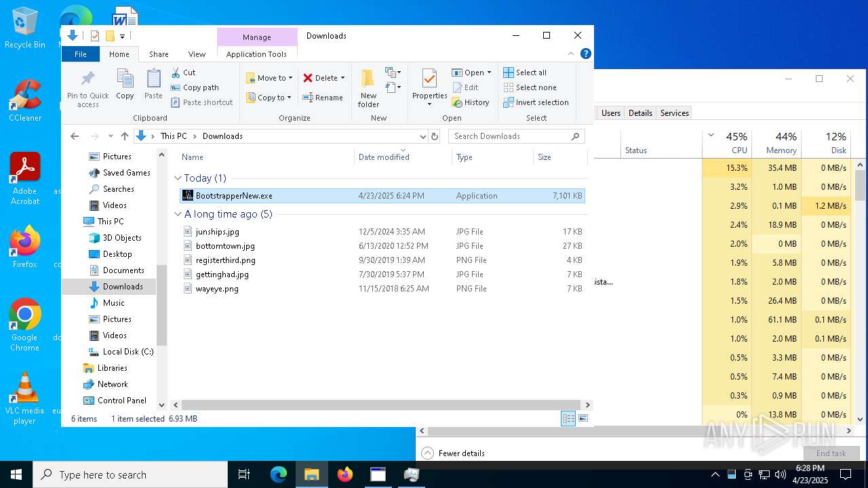Click the Edit button in Open group
This screenshot has width=868, height=488.
(x=465, y=87)
